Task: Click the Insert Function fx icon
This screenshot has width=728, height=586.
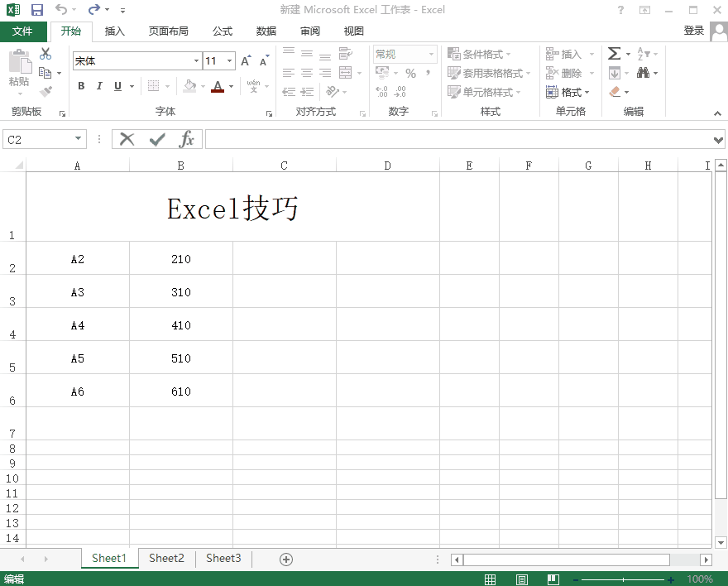Action: (x=187, y=139)
